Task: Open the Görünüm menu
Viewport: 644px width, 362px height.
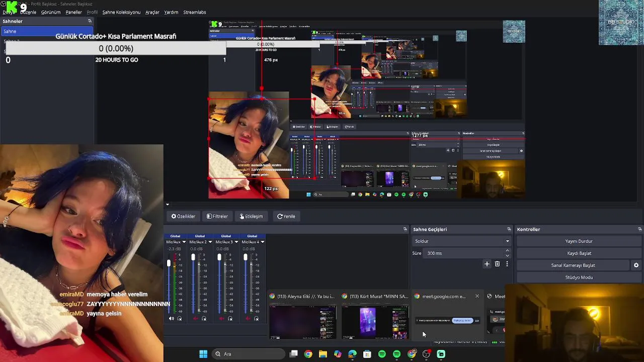Action: tap(51, 12)
